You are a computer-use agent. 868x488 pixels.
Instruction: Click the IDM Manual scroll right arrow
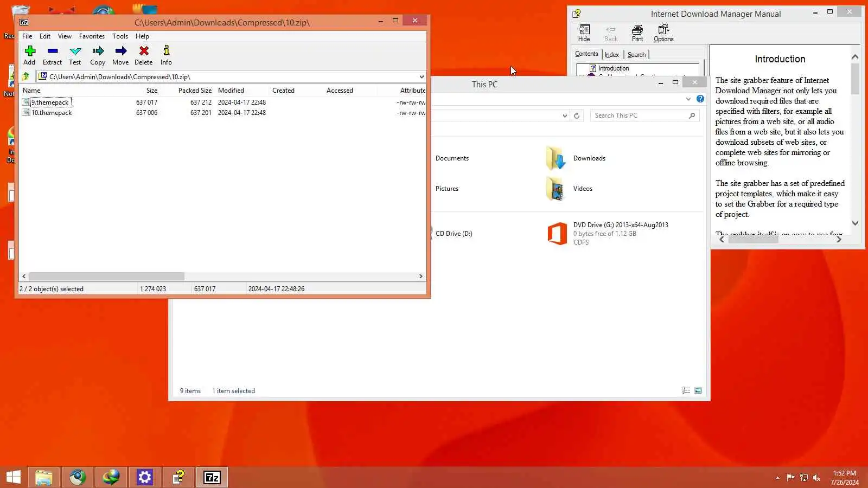click(x=839, y=239)
